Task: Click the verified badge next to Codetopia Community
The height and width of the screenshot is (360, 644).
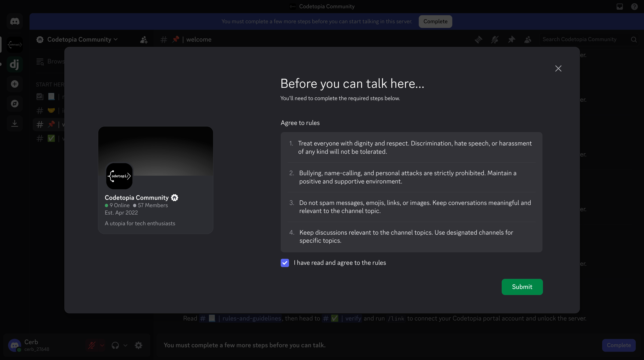Action: pyautogui.click(x=174, y=198)
